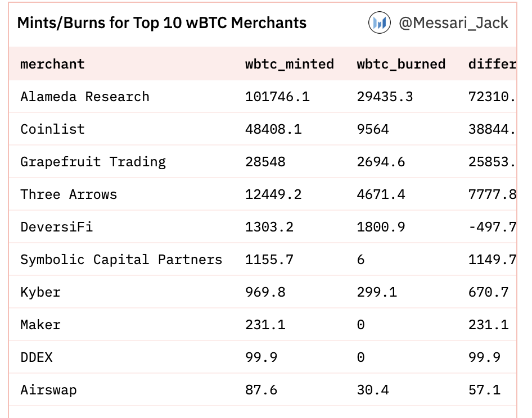Image resolution: width=532 pixels, height=418 pixels.
Task: Click the minted value 87.6
Action: pos(262,390)
